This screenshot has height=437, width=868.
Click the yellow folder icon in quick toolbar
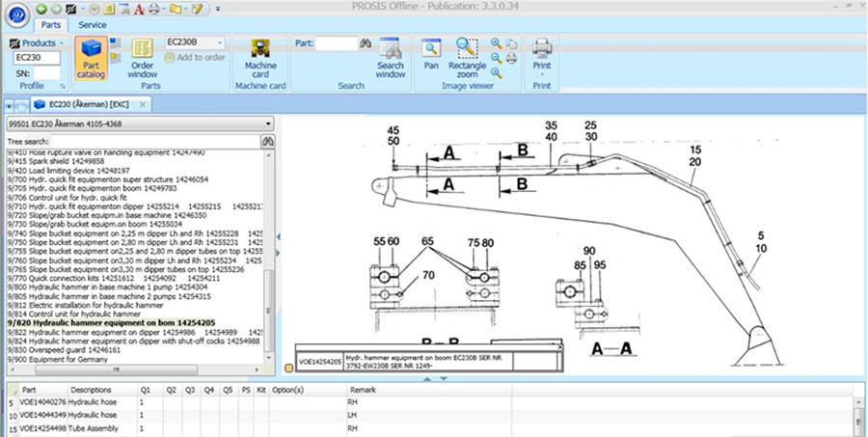point(176,9)
